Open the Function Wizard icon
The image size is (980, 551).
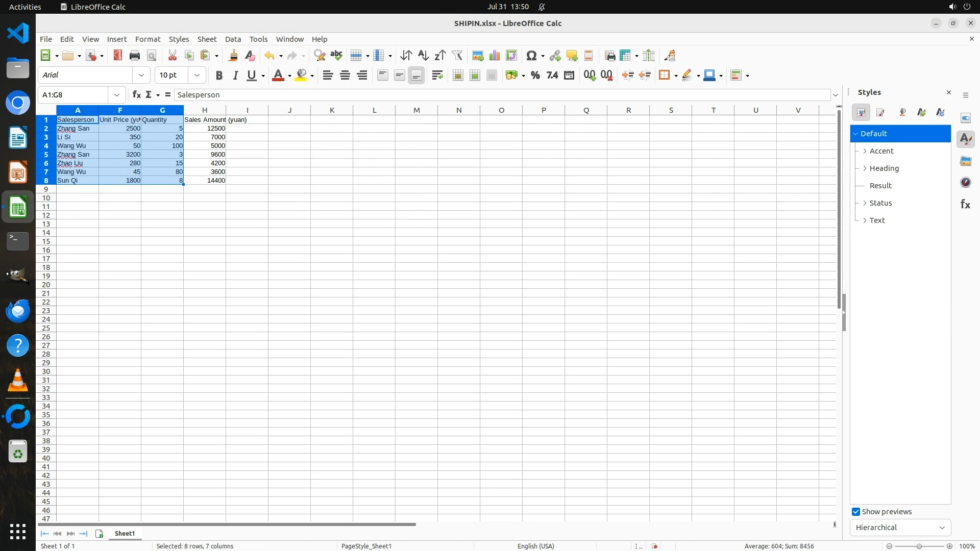pyautogui.click(x=136, y=95)
